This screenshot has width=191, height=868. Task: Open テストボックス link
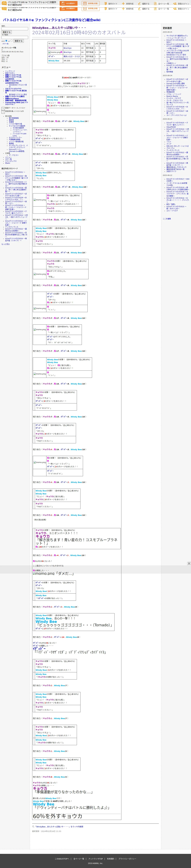pos(11,161)
